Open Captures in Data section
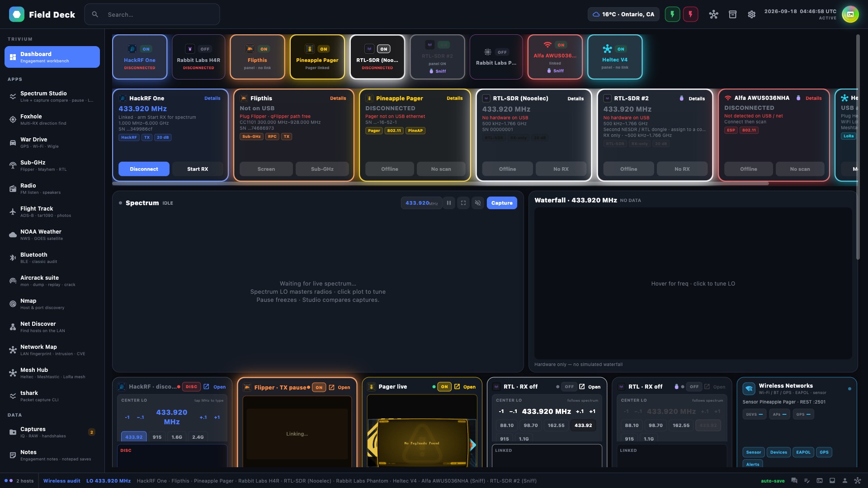This screenshot has height=488, width=868. [x=52, y=432]
